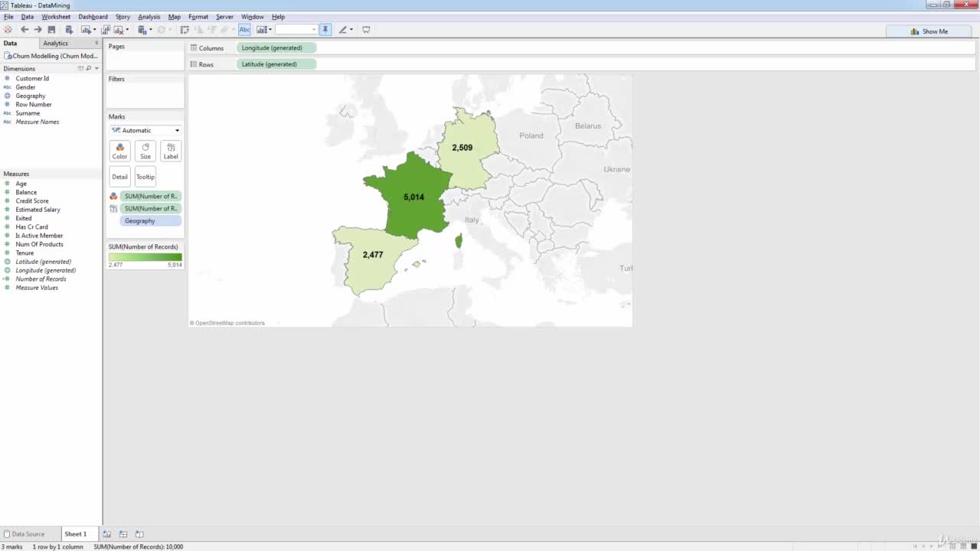This screenshot has width=980, height=551.
Task: Select the Geography pill in Marks card
Action: point(151,221)
